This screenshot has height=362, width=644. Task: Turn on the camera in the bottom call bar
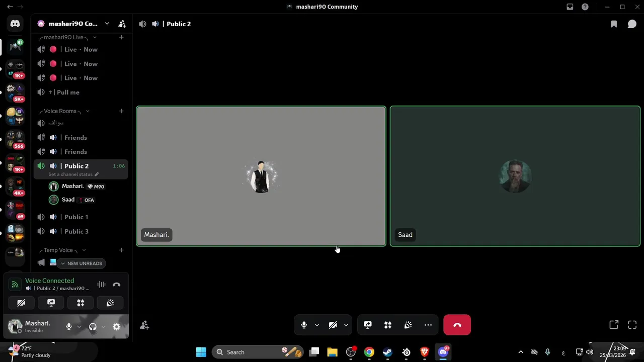pos(333,325)
